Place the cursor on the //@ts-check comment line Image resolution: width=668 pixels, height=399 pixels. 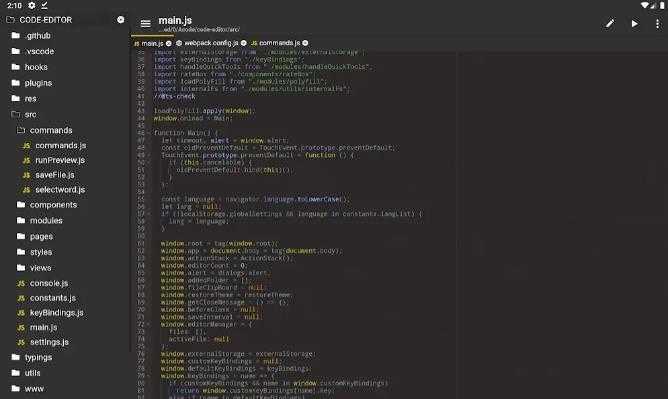175,97
